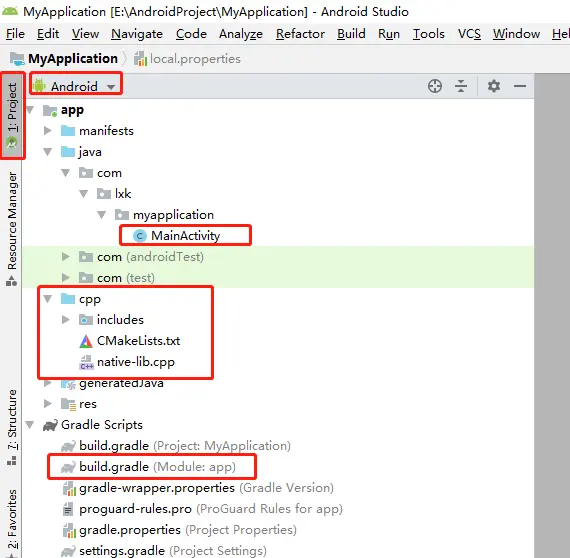Click the settings.gradle elephant icon

68,551
